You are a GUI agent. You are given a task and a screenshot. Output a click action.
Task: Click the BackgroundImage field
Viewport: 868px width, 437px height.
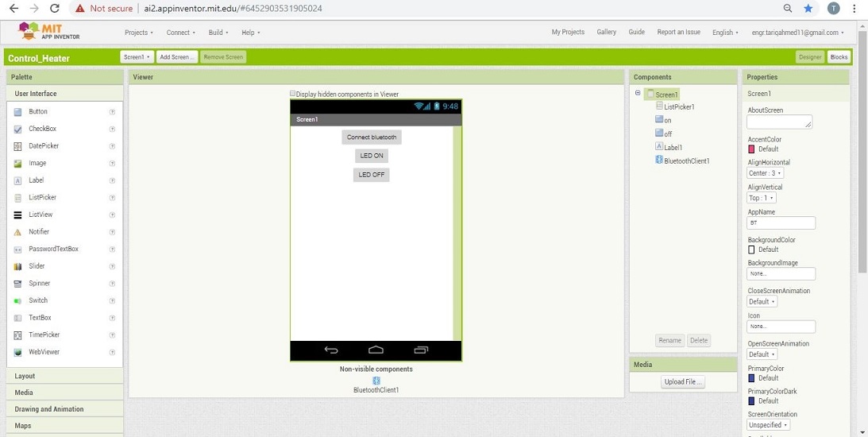coord(781,273)
